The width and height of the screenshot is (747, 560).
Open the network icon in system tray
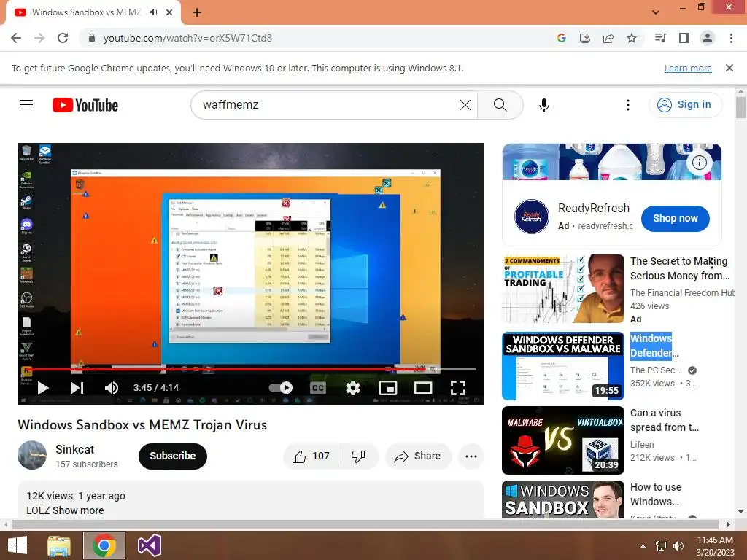click(x=661, y=546)
